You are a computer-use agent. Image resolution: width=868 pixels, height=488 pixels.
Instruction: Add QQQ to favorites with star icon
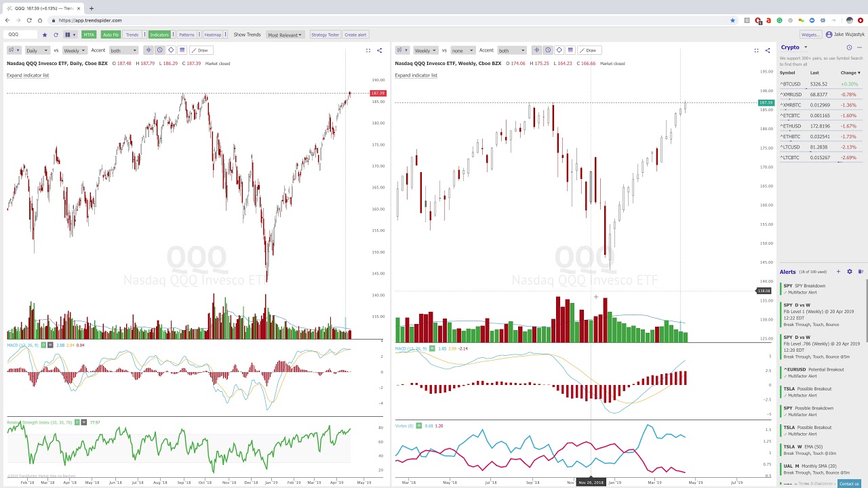45,35
